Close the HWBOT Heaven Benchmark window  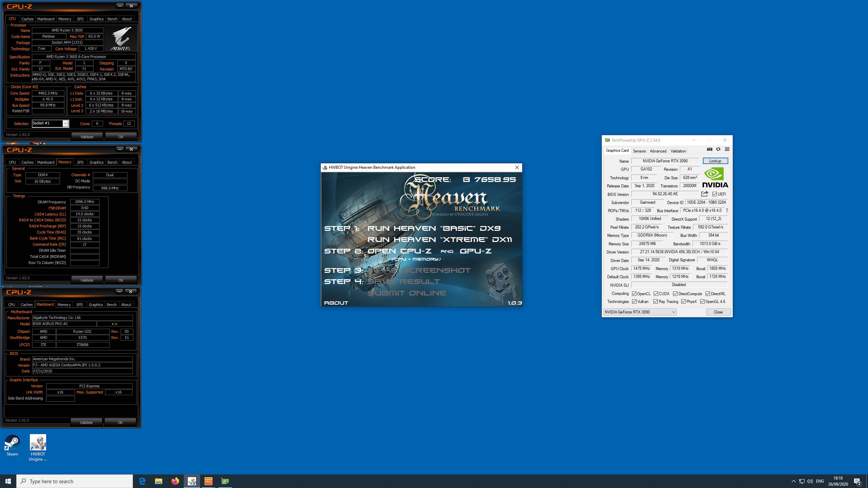[517, 167]
